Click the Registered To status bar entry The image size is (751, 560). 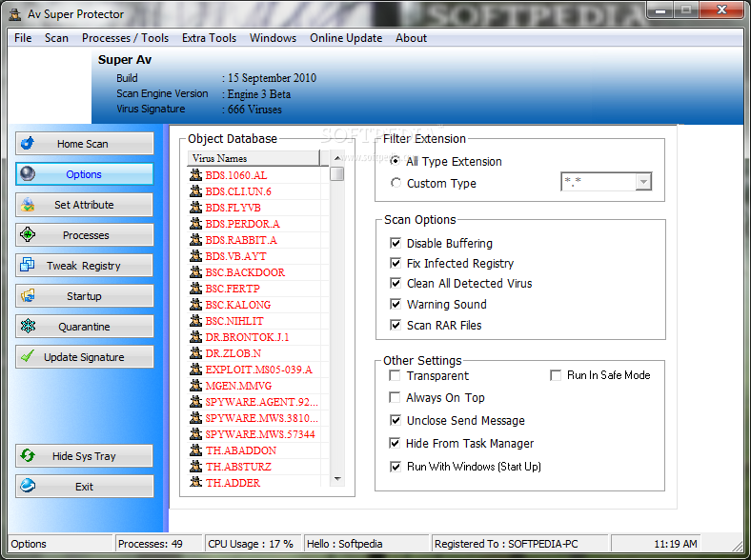click(x=520, y=544)
